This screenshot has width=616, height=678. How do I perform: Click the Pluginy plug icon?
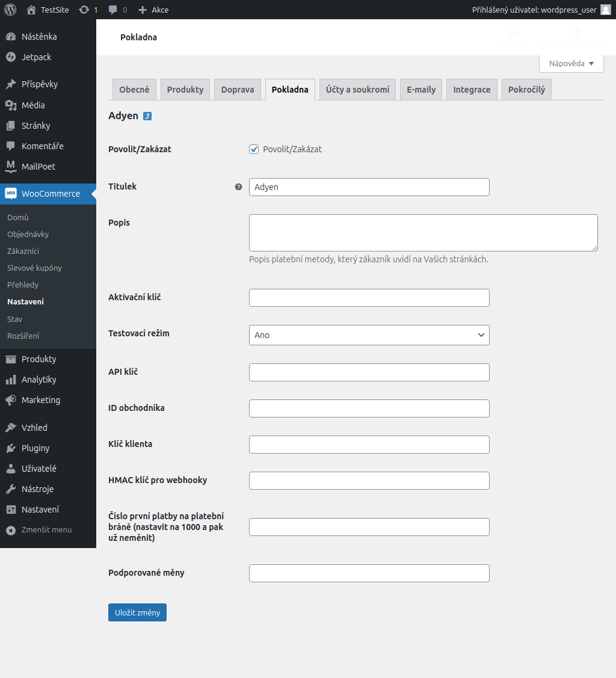click(11, 448)
